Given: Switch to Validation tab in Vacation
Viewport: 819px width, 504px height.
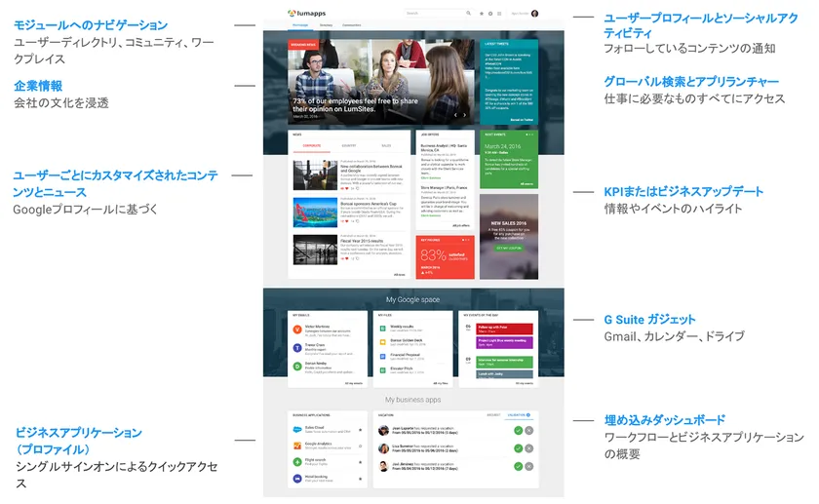Looking at the screenshot, I should 519,415.
